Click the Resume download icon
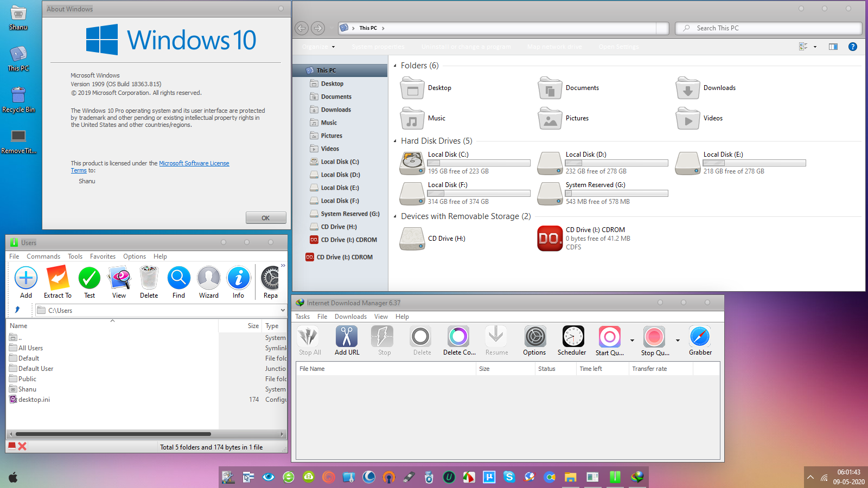 pos(496,337)
